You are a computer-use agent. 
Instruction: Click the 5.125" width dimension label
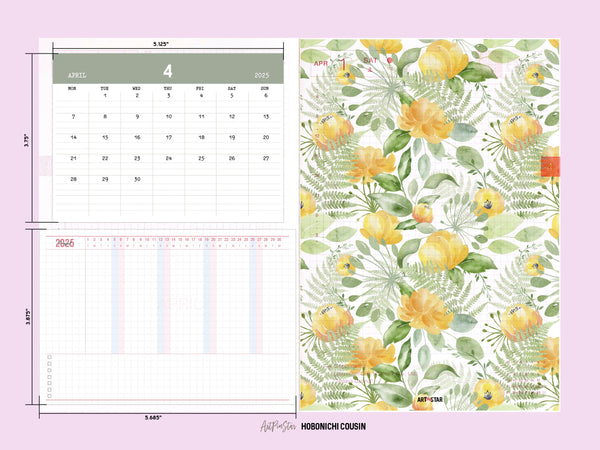160,45
